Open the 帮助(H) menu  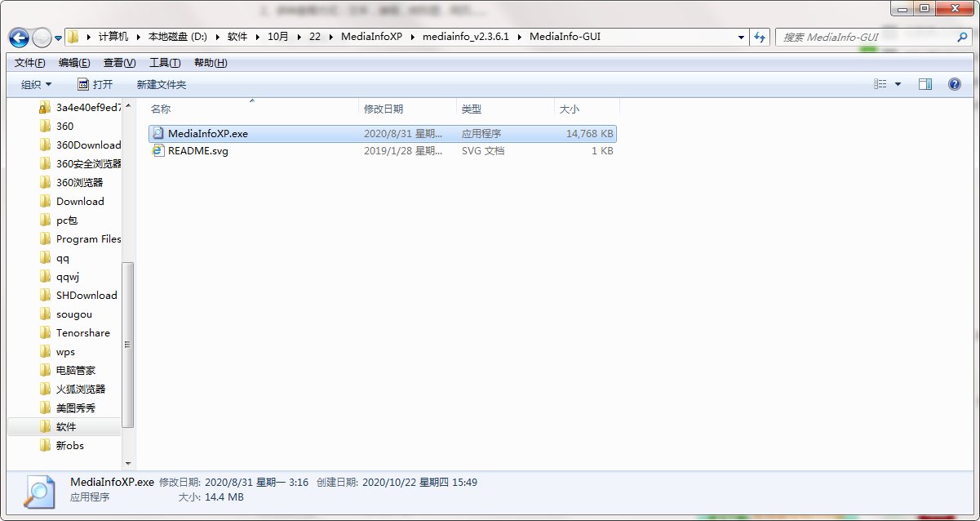coord(211,63)
